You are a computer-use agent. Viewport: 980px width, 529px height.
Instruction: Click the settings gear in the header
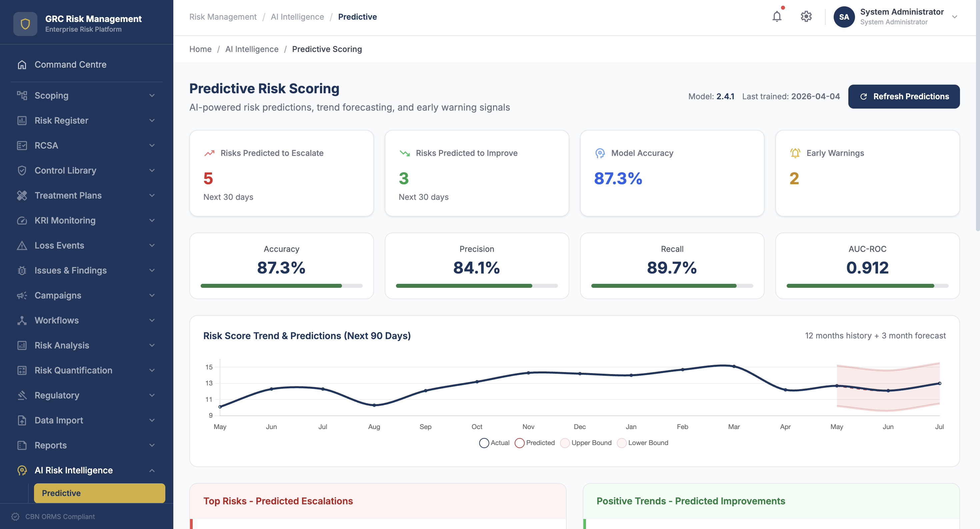pos(806,17)
